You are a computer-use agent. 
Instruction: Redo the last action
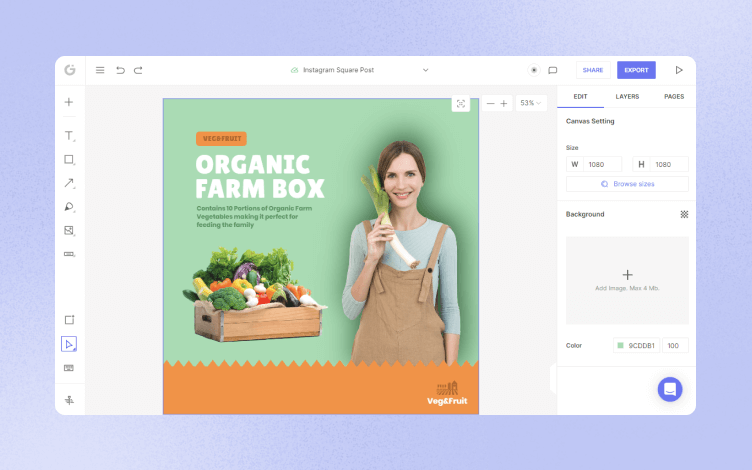click(x=138, y=70)
